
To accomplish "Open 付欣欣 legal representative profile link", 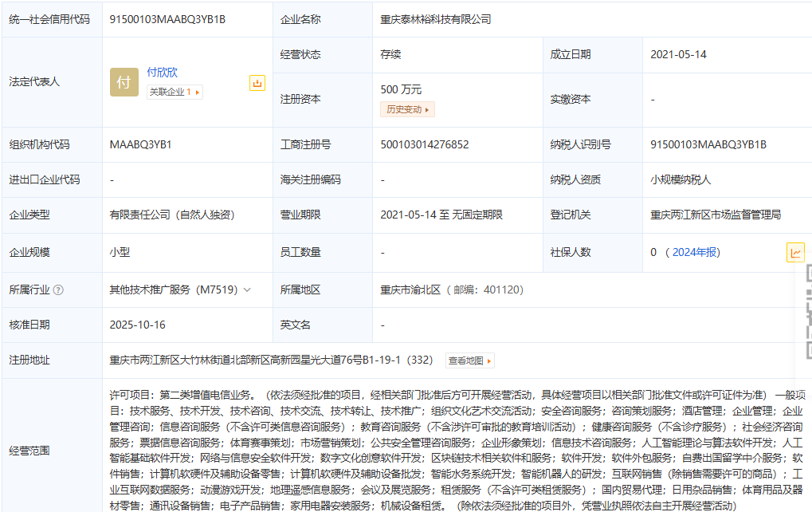I will 162,73.
